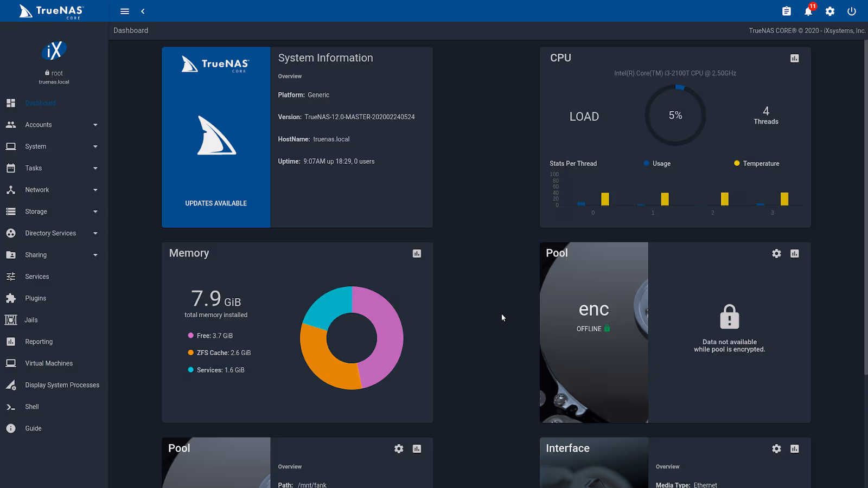868x488 pixels.
Task: Open the task manager clipboard icon
Action: pyautogui.click(x=787, y=11)
